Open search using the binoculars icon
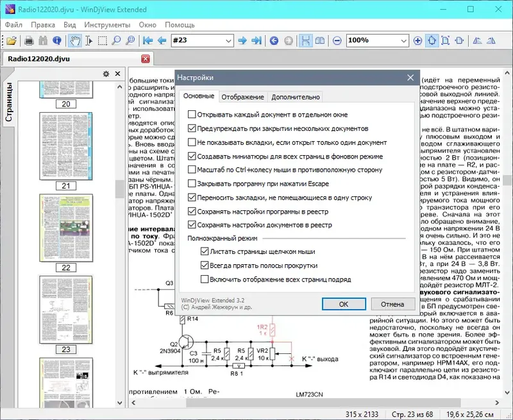This screenshot has width=513, height=420. tap(43, 40)
